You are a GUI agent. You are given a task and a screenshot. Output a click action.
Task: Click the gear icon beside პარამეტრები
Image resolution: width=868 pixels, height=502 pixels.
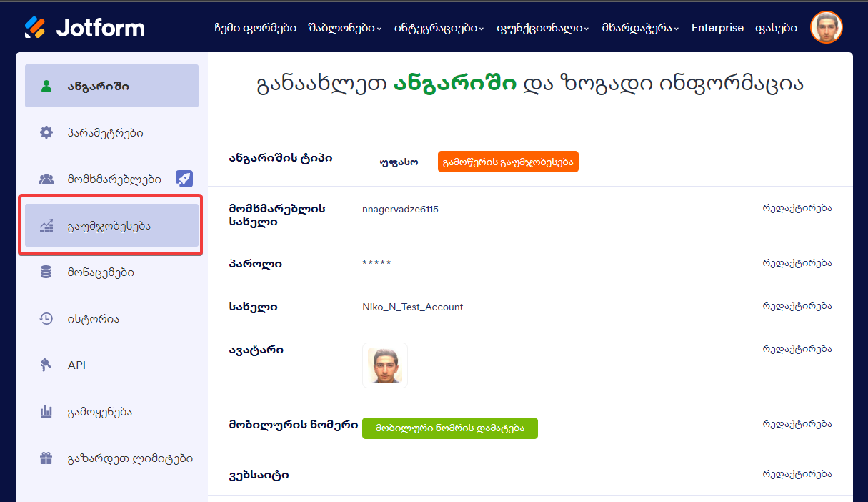pyautogui.click(x=46, y=132)
